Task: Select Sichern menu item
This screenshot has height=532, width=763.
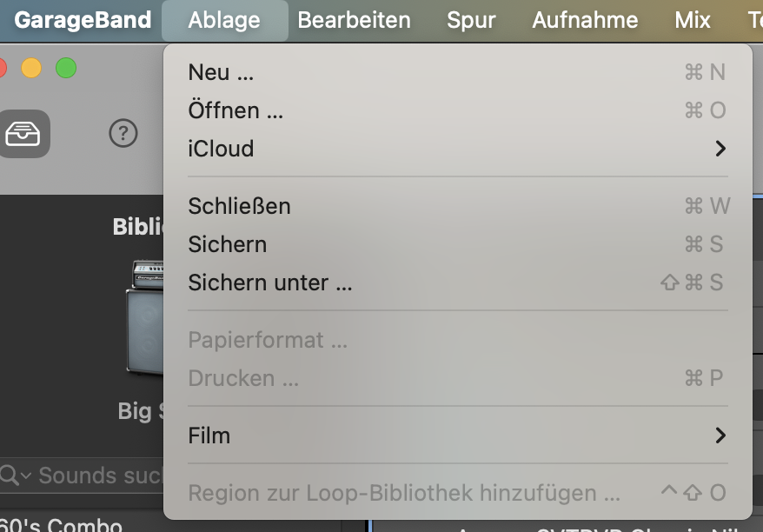Action: tap(458, 244)
